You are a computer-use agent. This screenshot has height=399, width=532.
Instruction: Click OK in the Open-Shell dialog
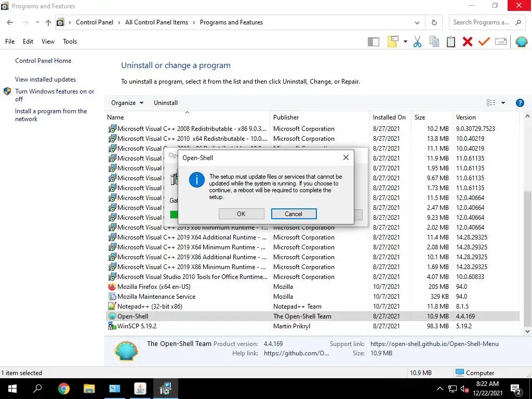[241, 214]
